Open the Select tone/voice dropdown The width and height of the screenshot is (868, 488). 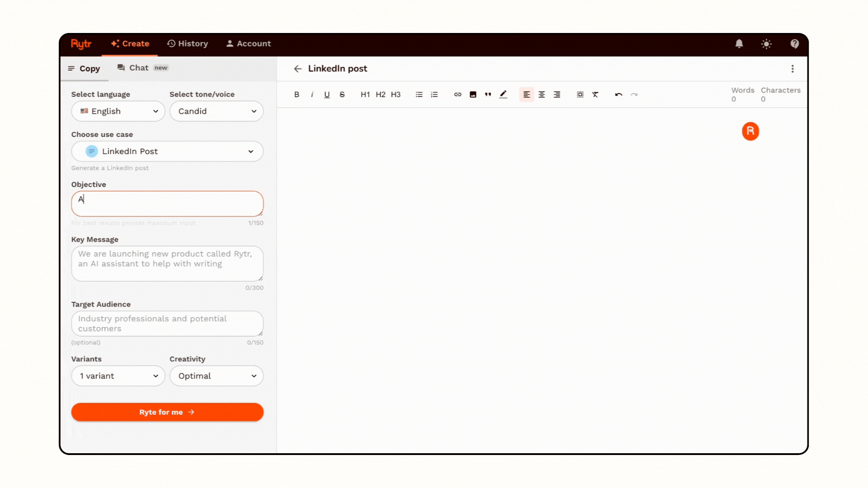tap(216, 111)
